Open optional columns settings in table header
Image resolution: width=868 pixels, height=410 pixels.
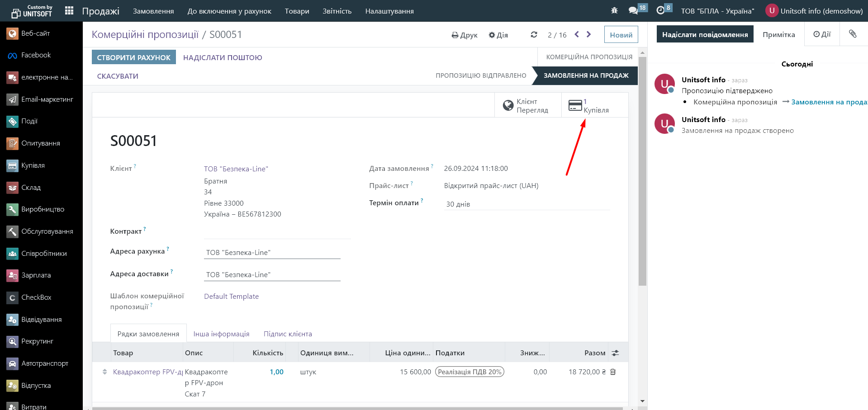pos(615,353)
